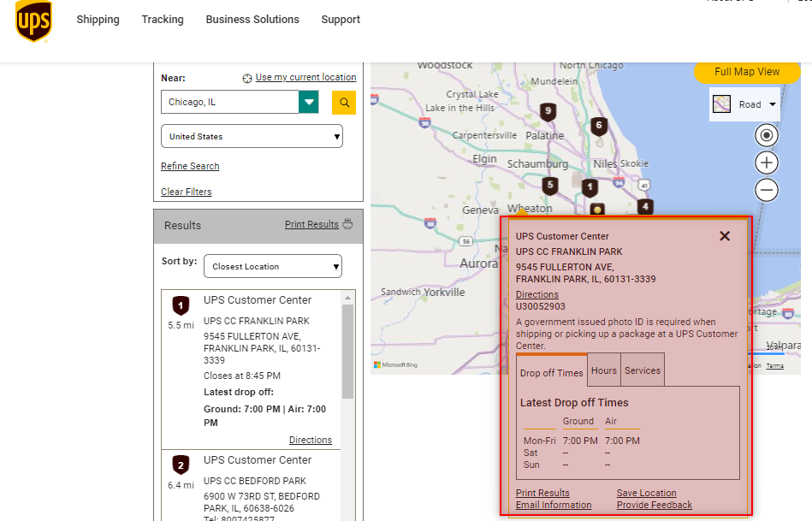
Task: Click the map locate-me target button
Action: [x=767, y=136]
